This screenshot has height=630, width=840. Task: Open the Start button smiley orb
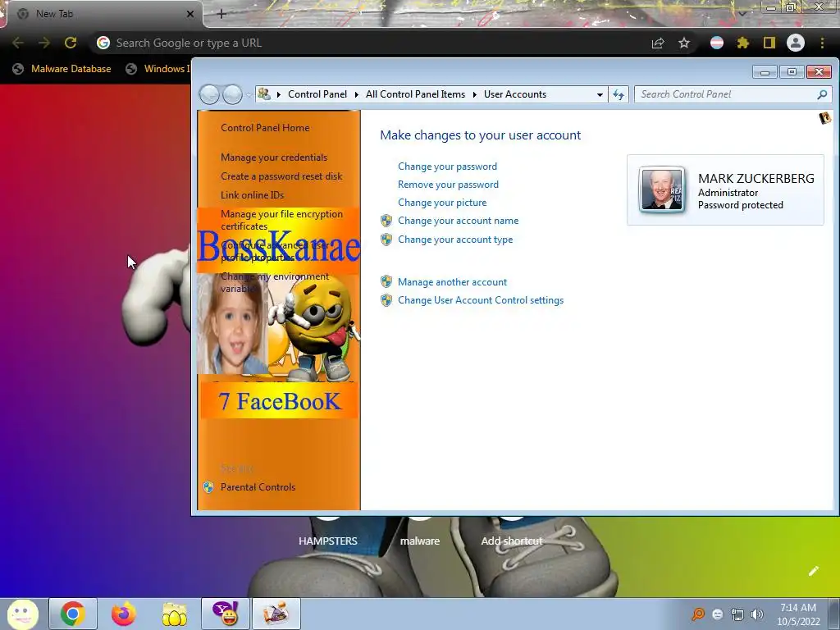(x=22, y=614)
